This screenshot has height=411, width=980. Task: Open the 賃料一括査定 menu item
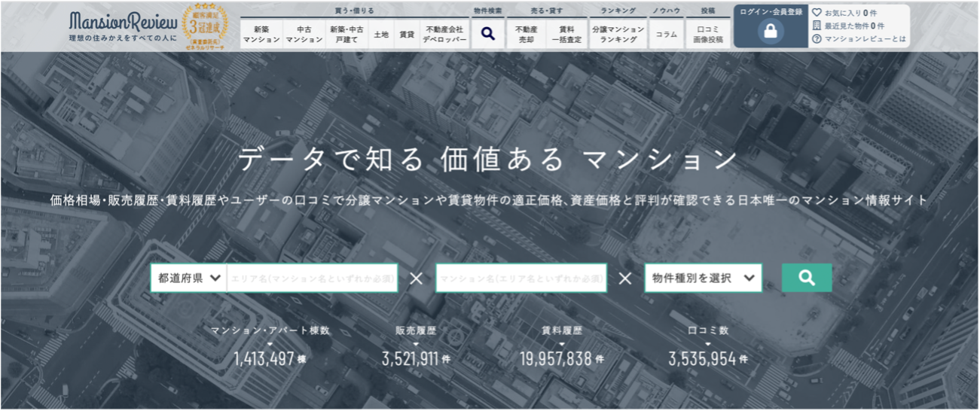click(567, 35)
